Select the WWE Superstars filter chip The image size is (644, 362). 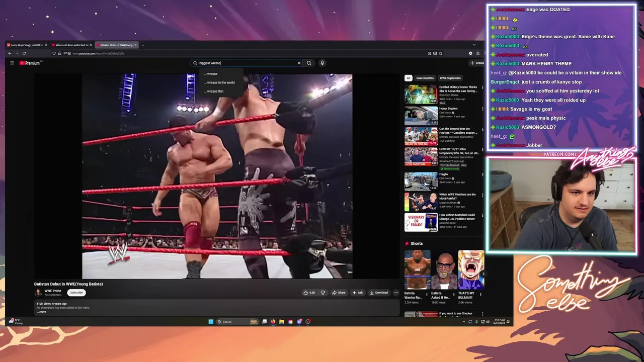[x=450, y=78]
